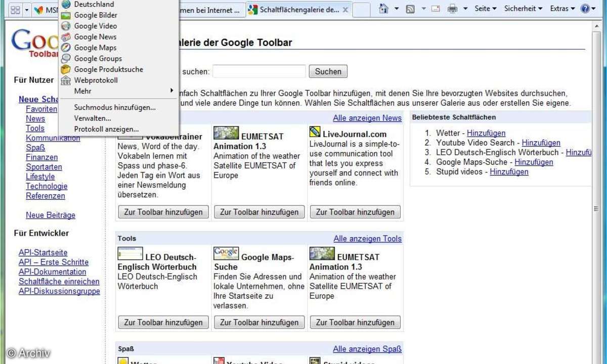Select Protokoll anzeigen menu entry
Image resolution: width=607 pixels, height=364 pixels.
pos(106,129)
